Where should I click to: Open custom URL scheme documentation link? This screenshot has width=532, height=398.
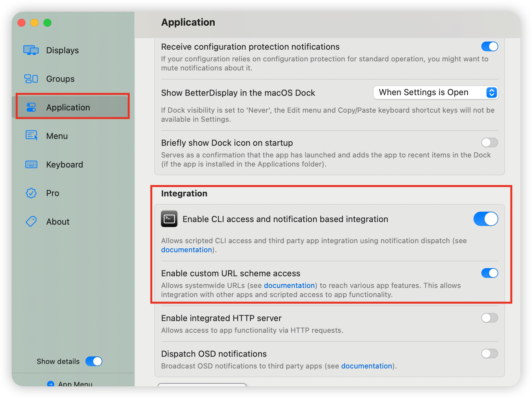(x=289, y=285)
